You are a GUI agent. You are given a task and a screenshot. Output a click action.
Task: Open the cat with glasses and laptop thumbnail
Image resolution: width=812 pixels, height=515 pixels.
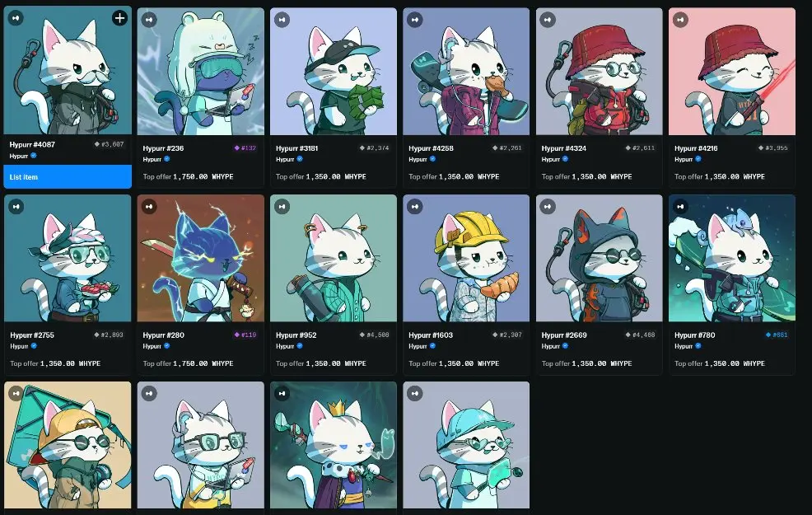[x=200, y=445]
